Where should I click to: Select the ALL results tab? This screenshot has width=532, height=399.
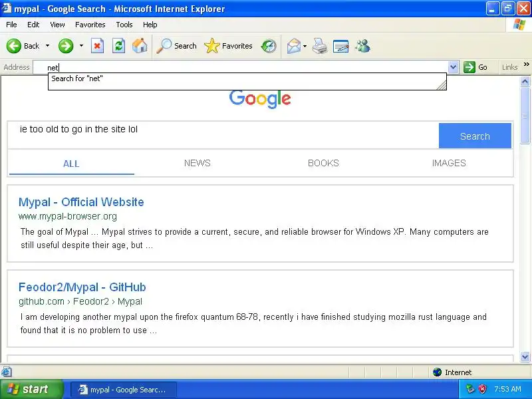(71, 164)
